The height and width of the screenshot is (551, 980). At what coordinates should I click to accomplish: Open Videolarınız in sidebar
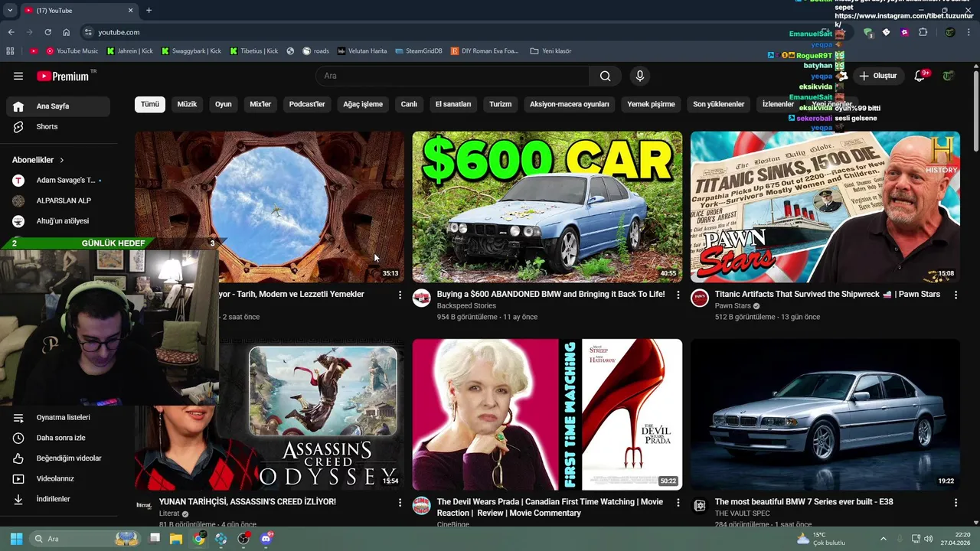click(x=58, y=478)
